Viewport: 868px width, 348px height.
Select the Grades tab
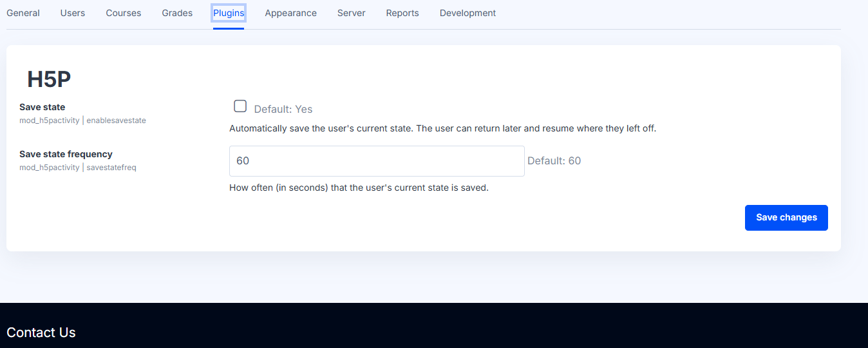click(177, 13)
